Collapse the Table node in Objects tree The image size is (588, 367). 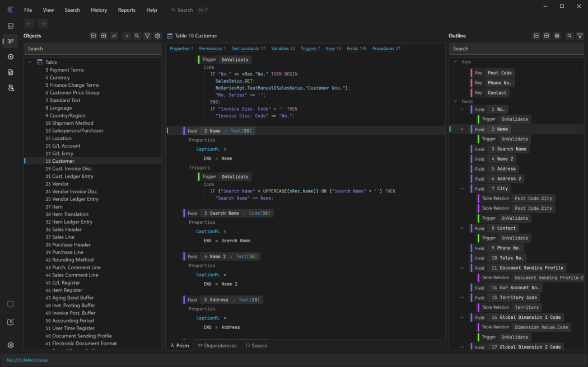click(x=30, y=62)
